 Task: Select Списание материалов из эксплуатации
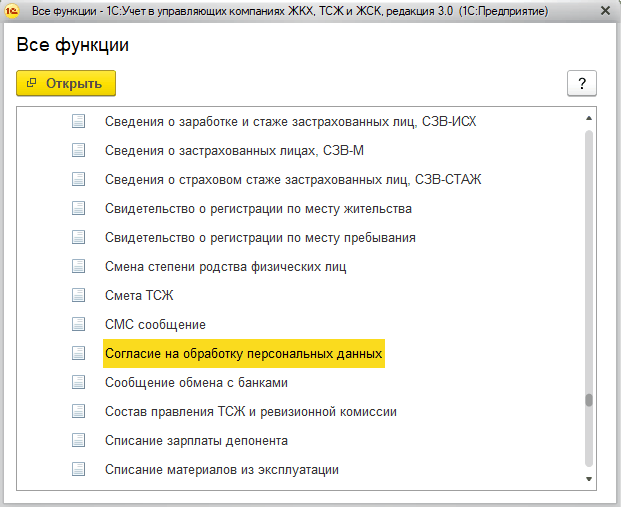click(x=222, y=469)
